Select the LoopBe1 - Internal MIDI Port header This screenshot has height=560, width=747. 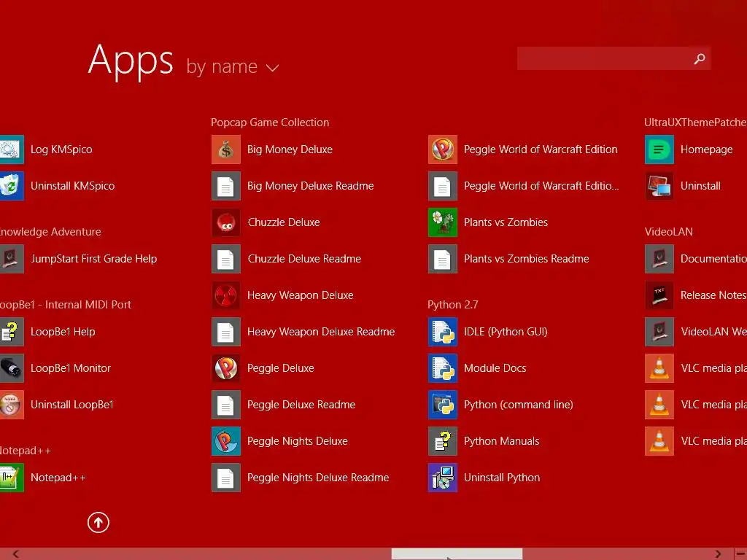[x=66, y=305]
